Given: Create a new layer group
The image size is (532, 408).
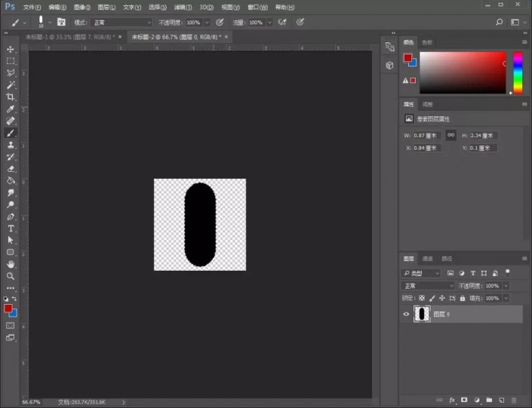Looking at the screenshot, I should click(x=489, y=400).
